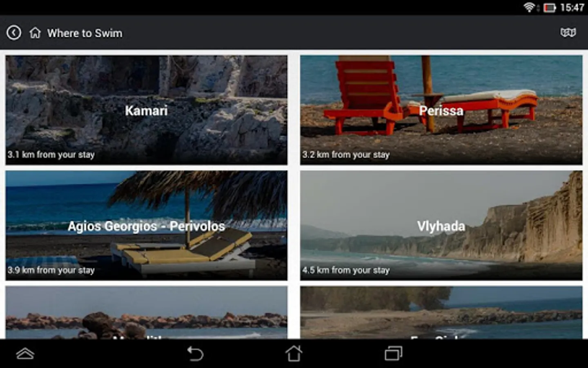Tap Android home button in navigation bar
The image size is (588, 368).
(294, 353)
